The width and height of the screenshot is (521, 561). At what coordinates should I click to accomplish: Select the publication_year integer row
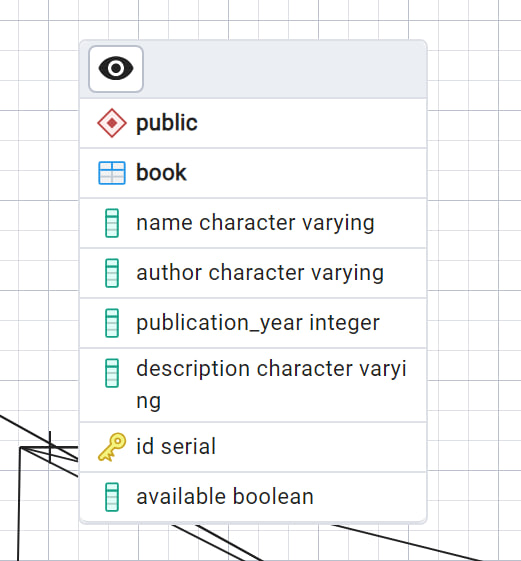(x=253, y=323)
